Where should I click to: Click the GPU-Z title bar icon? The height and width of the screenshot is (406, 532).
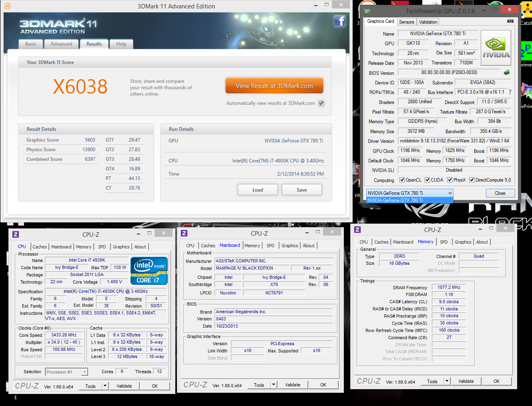pos(367,11)
